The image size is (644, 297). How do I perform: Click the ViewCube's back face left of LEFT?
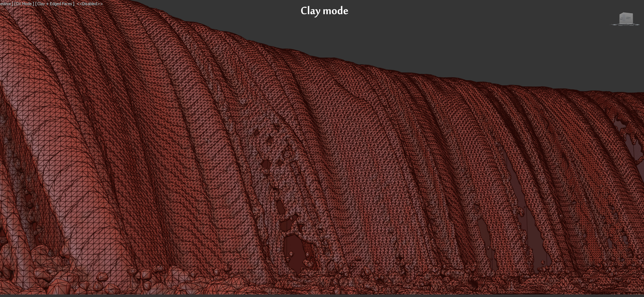(621, 19)
